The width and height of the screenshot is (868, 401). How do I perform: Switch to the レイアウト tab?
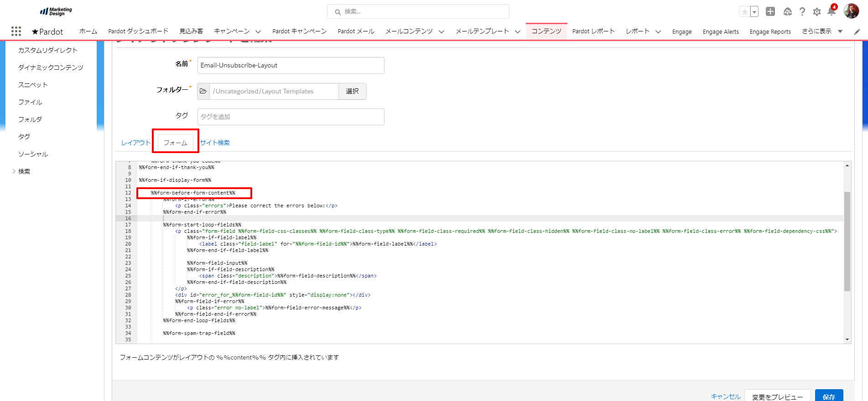pyautogui.click(x=135, y=143)
